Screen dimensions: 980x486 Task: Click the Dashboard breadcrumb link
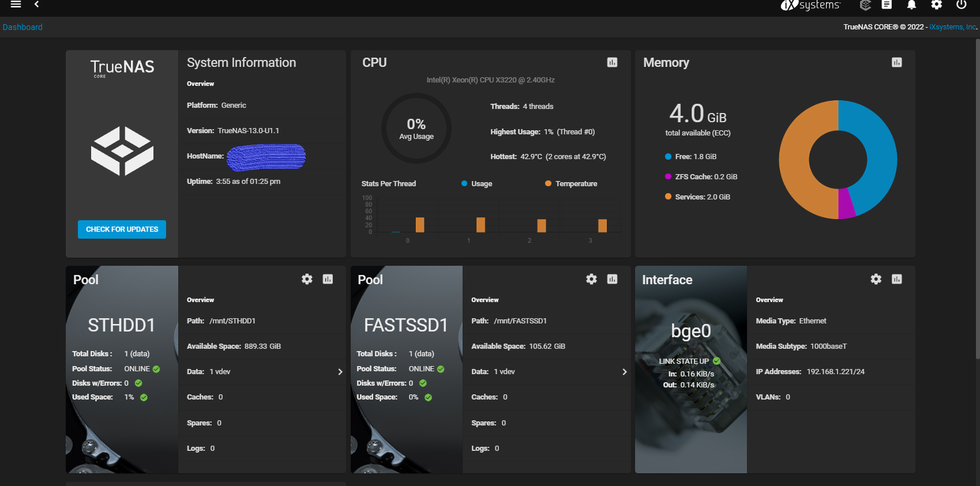coord(22,27)
